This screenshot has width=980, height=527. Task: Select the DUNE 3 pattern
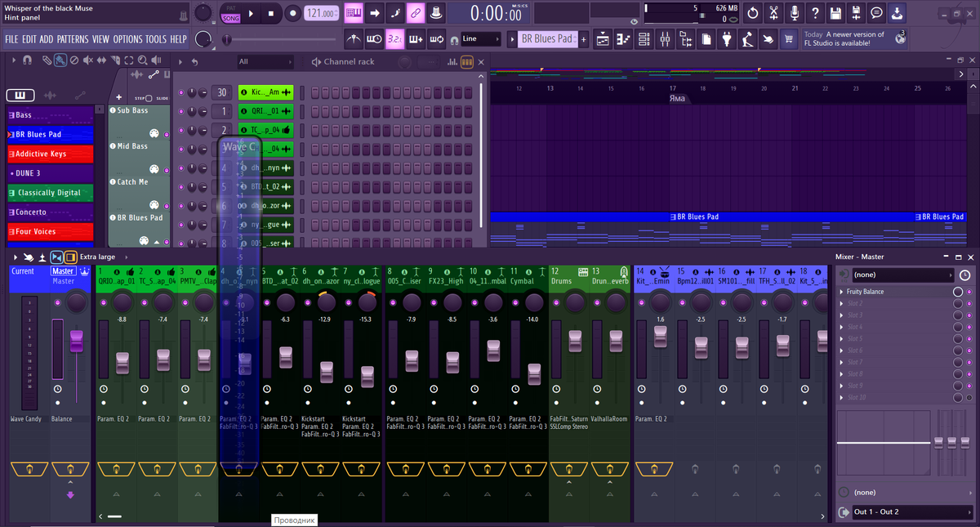point(50,173)
